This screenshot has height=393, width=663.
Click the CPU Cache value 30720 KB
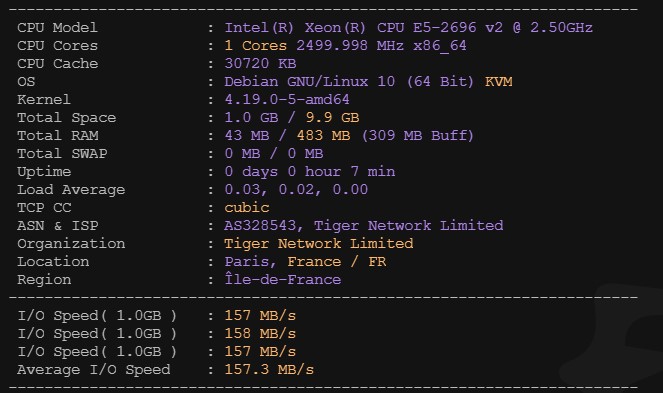(260, 63)
